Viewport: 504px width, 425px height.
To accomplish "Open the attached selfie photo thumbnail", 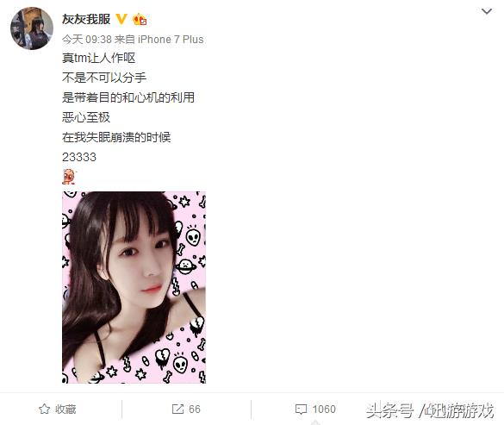I will 134,287.
